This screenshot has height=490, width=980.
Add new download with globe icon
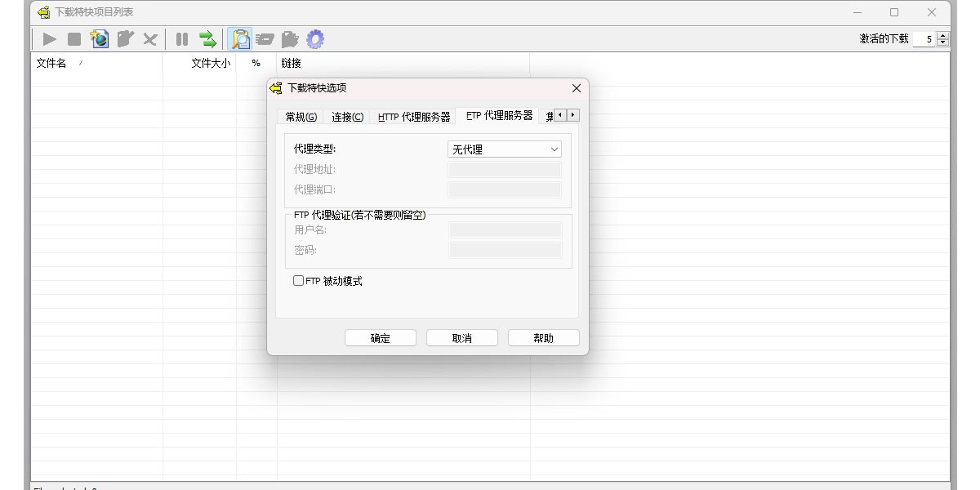pyautogui.click(x=100, y=38)
